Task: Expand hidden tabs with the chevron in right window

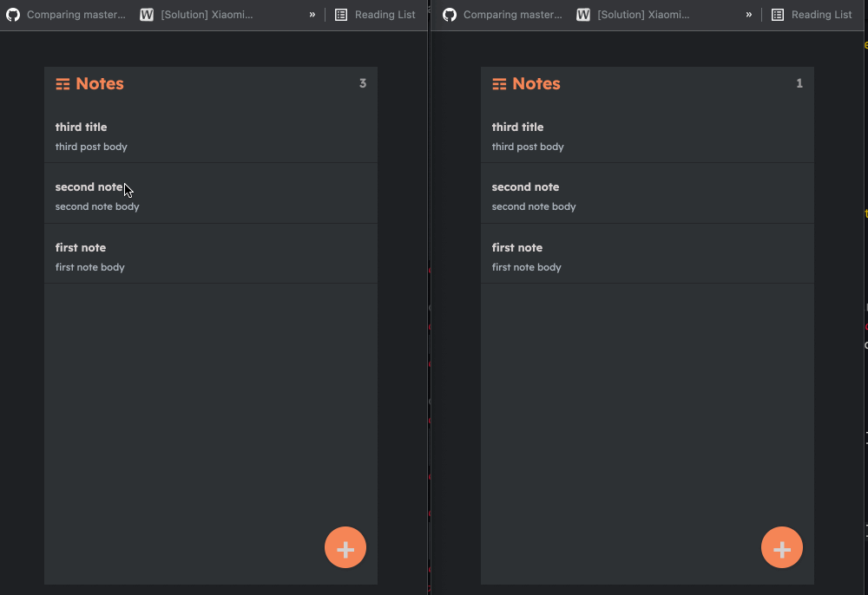Action: pos(748,14)
